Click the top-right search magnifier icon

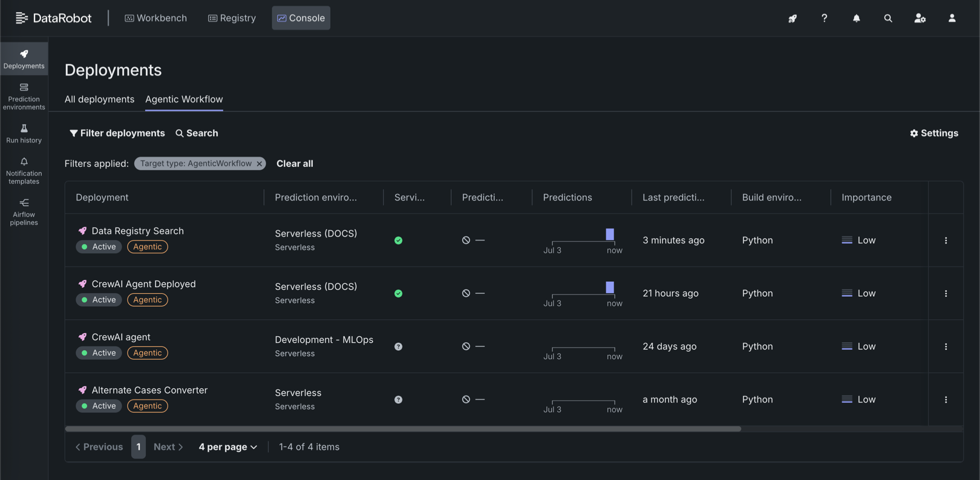point(888,18)
